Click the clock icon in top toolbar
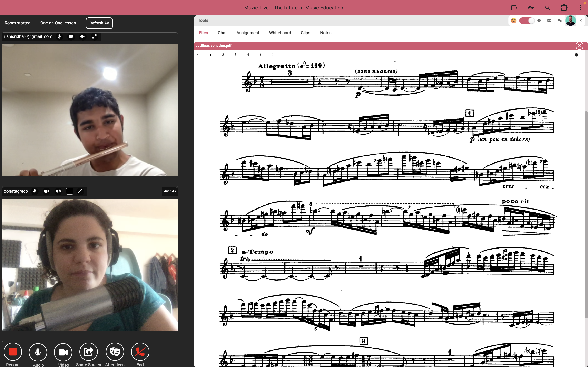The image size is (588, 367). 539,21
